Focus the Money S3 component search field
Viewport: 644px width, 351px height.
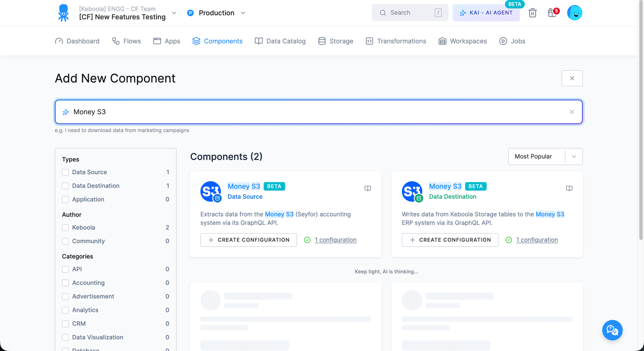(x=319, y=112)
